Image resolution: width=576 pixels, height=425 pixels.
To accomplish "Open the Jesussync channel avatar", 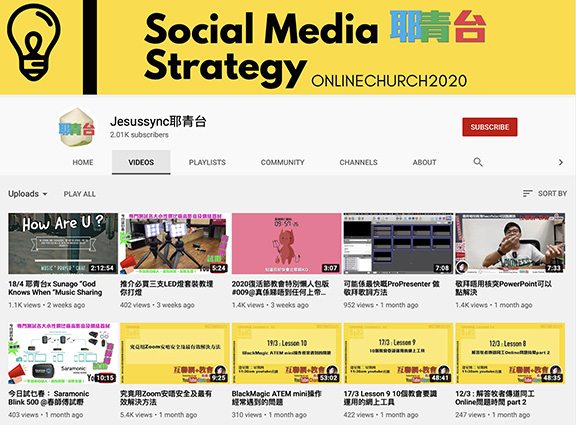I will pyautogui.click(x=77, y=127).
